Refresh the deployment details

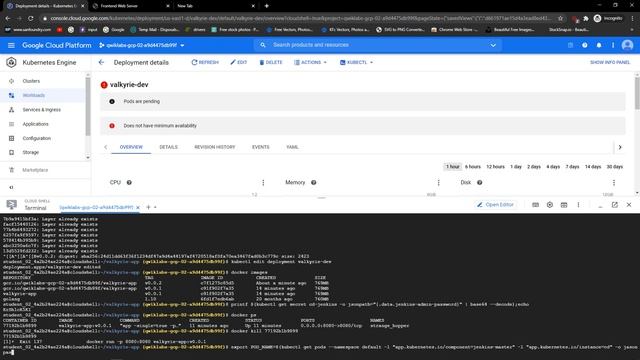[x=205, y=62]
